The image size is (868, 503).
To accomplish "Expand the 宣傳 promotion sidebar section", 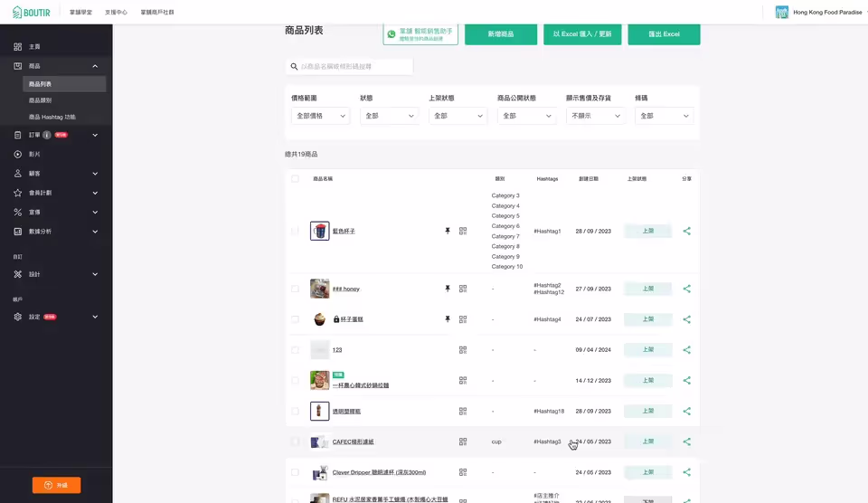I will tap(95, 213).
